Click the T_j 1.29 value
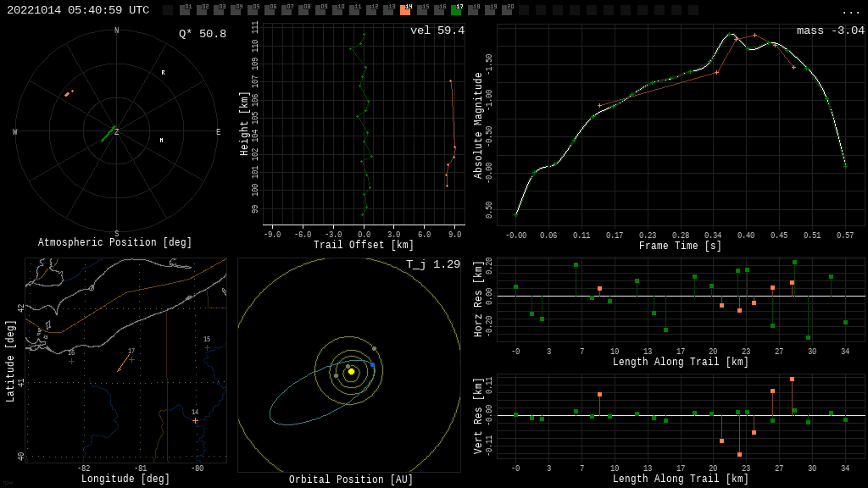Screen dimensions: 868x488 click(x=433, y=264)
